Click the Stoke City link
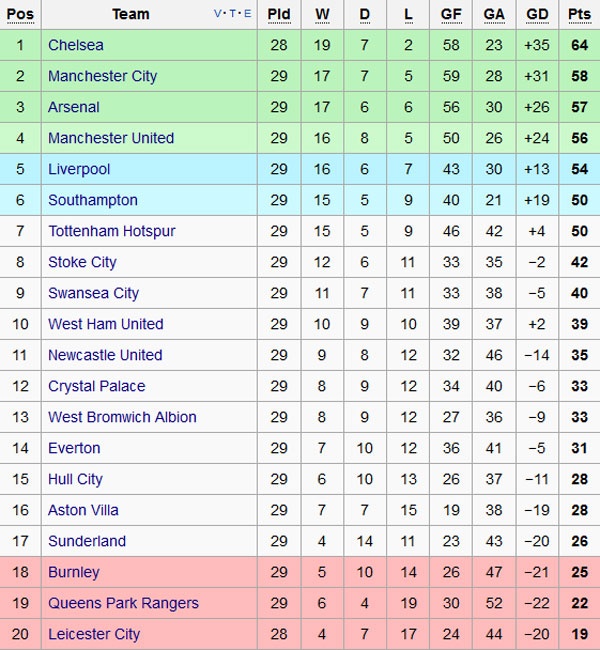Image resolution: width=600 pixels, height=650 pixels. [82, 262]
